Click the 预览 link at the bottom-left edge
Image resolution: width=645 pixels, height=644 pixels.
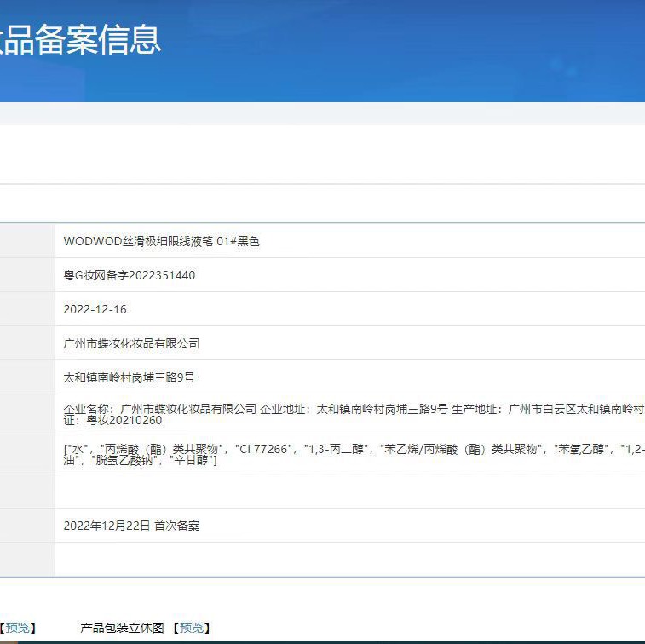(x=17, y=628)
